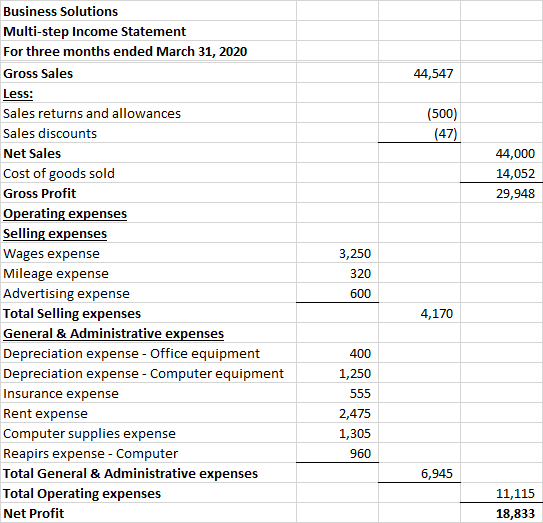
Task: Click the 320 mileage value
Action: tap(360, 274)
